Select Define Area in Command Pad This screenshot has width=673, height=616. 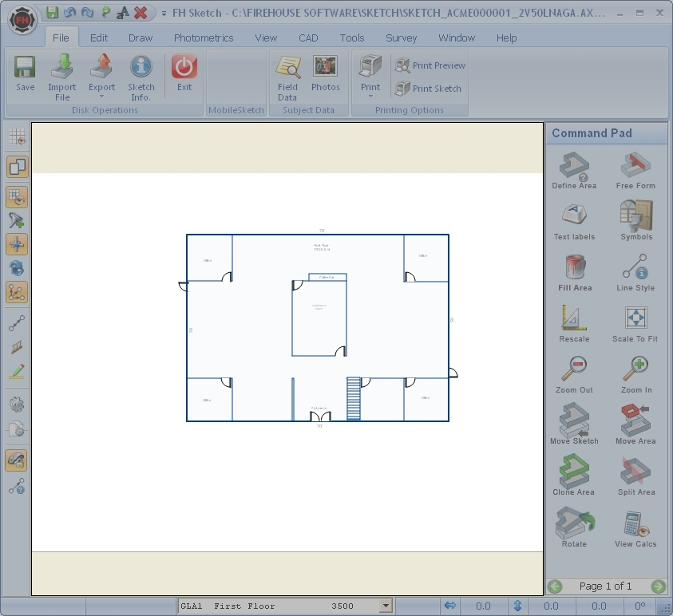[574, 171]
